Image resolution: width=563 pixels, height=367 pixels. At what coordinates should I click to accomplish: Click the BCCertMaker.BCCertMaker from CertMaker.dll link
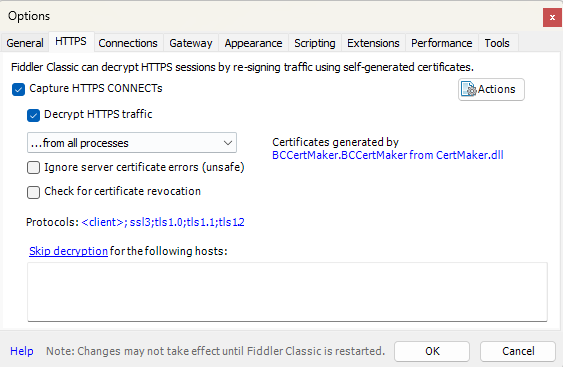tap(387, 155)
